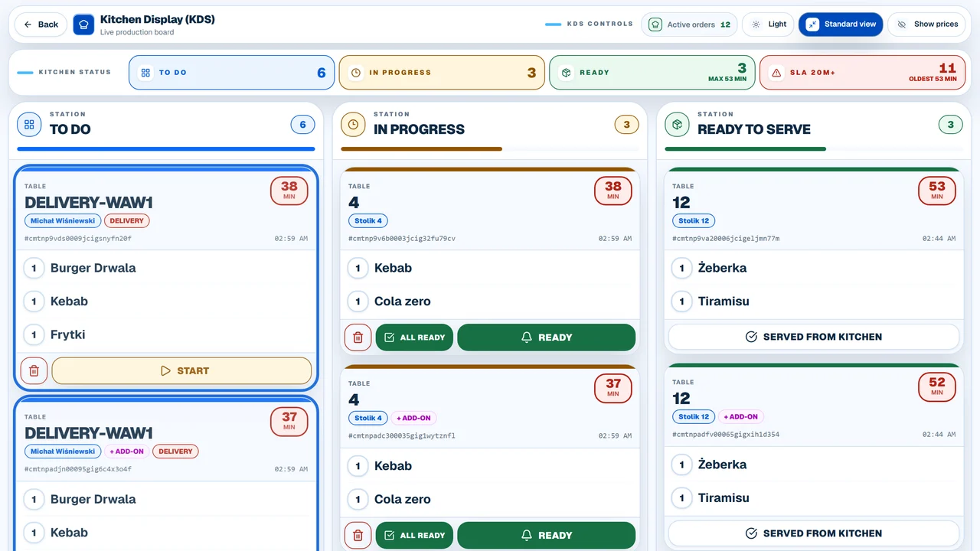
Task: Toggle the Light theme button
Action: 769,24
